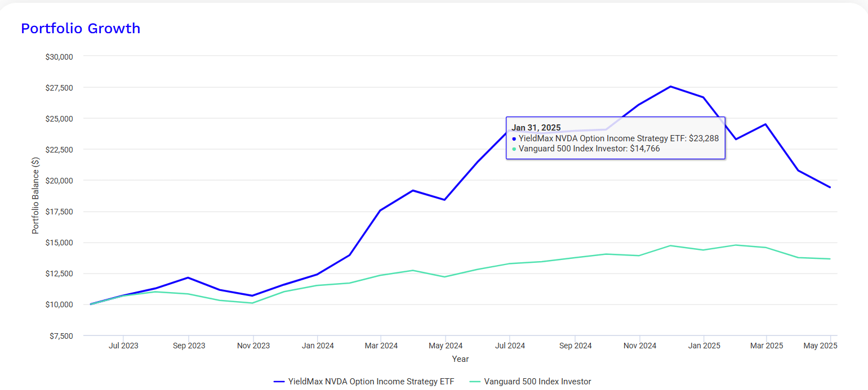Click the blue bullet in the tooltip
The width and height of the screenshot is (868, 390).
click(514, 139)
